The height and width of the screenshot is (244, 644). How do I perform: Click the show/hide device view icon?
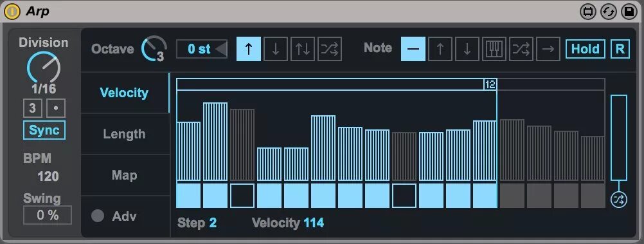pyautogui.click(x=588, y=12)
